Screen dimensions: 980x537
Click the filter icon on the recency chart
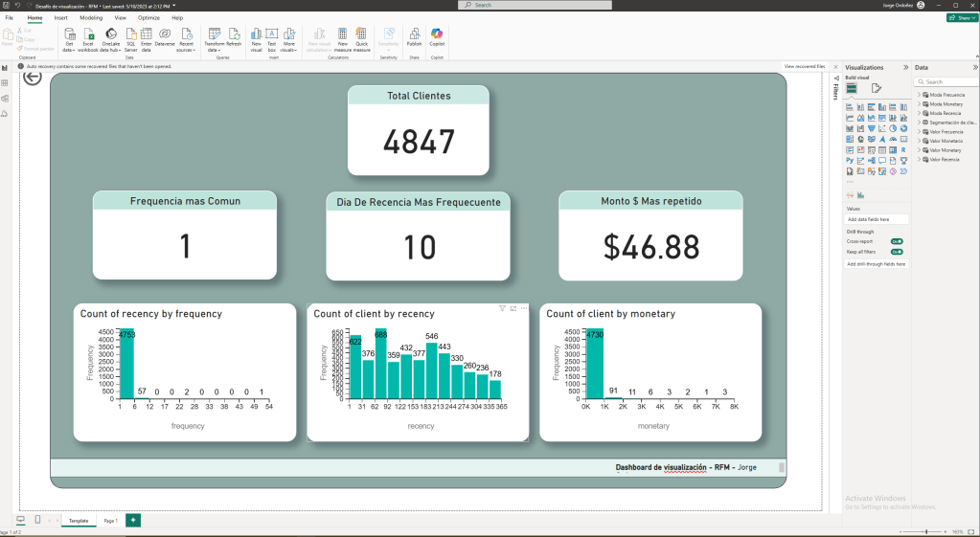click(503, 308)
